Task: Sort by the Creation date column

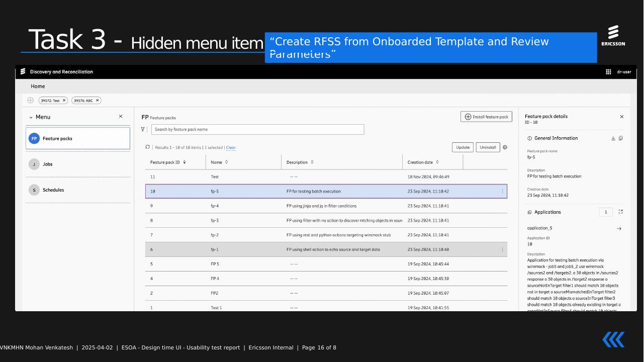Action: (x=437, y=162)
